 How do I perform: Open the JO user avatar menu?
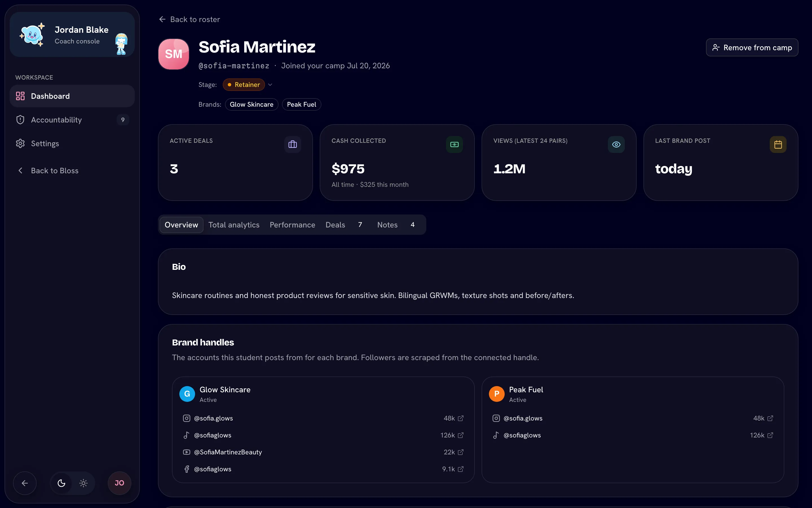point(120,483)
